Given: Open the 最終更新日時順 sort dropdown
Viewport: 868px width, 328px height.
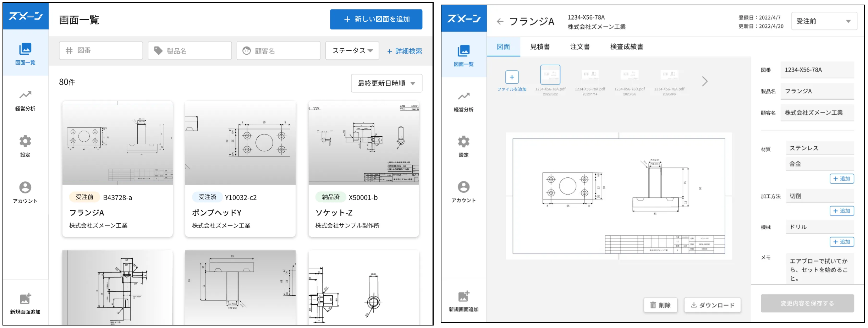Looking at the screenshot, I should pos(386,83).
